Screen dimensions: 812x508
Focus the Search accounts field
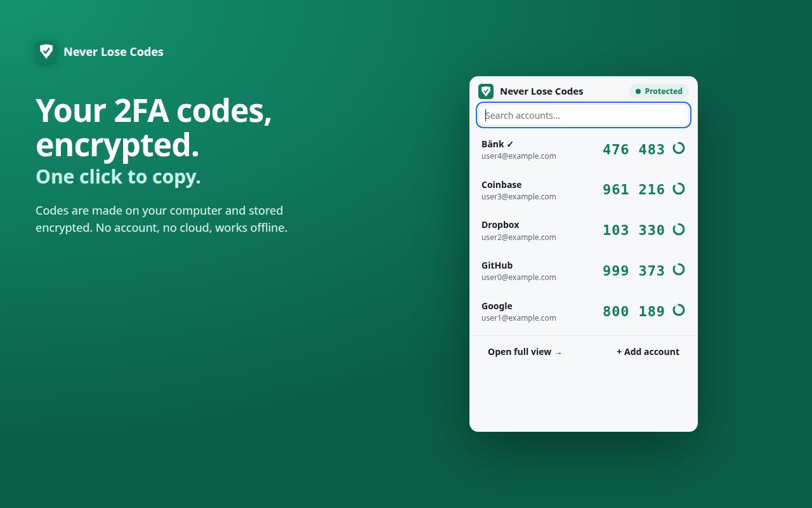pos(584,116)
